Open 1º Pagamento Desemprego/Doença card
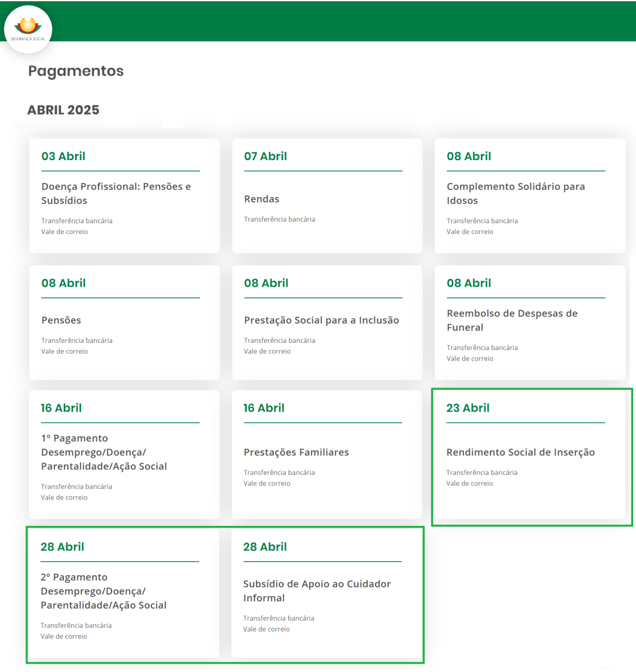 [x=124, y=454]
